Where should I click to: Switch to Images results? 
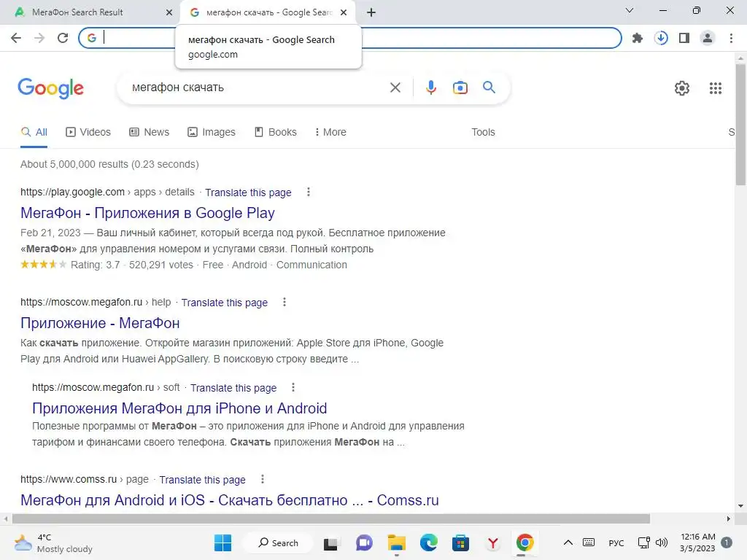point(212,132)
